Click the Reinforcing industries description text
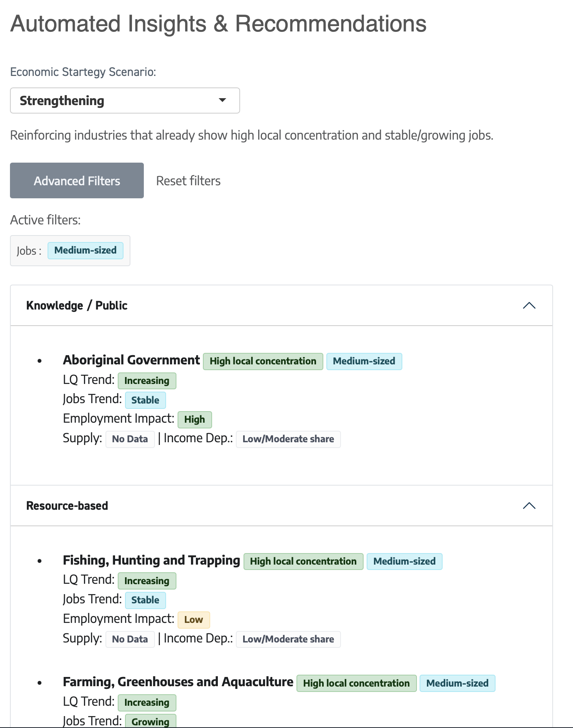This screenshot has height=728, width=573. coord(252,135)
